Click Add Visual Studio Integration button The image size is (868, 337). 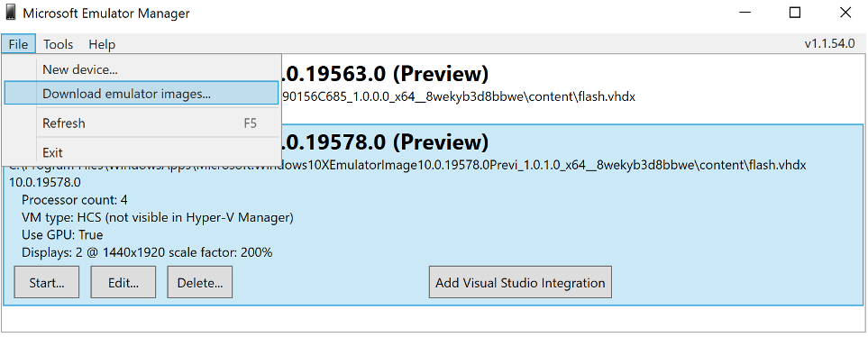pos(520,282)
